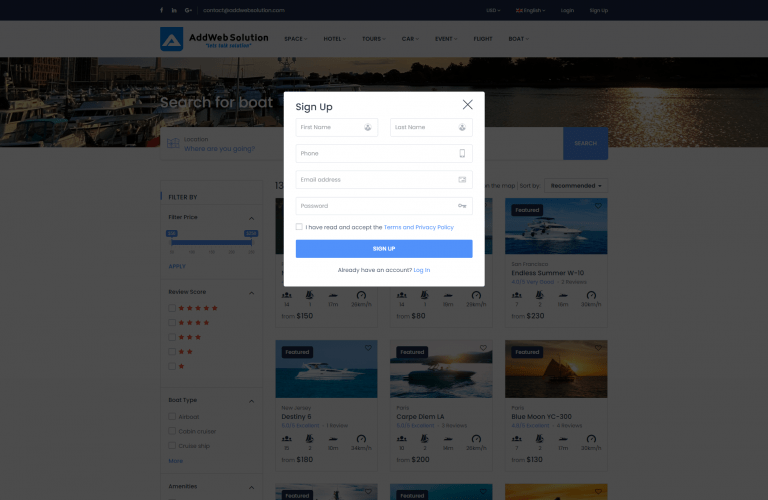This screenshot has height=500, width=768.
Task: Click boat length icon on Carpe Diem LA
Action: tap(448, 439)
